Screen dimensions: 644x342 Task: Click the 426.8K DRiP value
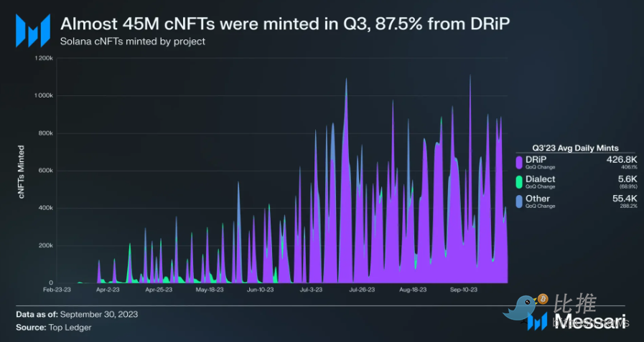[622, 159]
